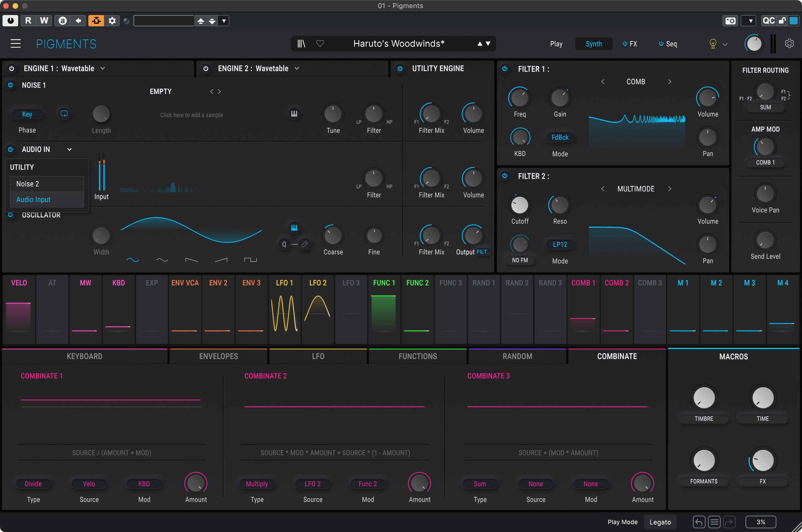The height and width of the screenshot is (532, 802).
Task: Adjust the TIMBRE macro knob
Action: 704,398
